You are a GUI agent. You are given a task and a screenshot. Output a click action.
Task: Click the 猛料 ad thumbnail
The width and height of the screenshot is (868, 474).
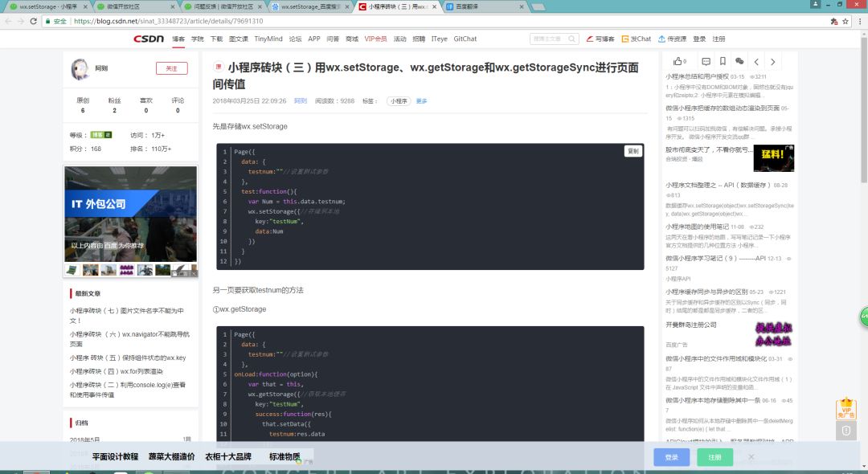(774, 158)
